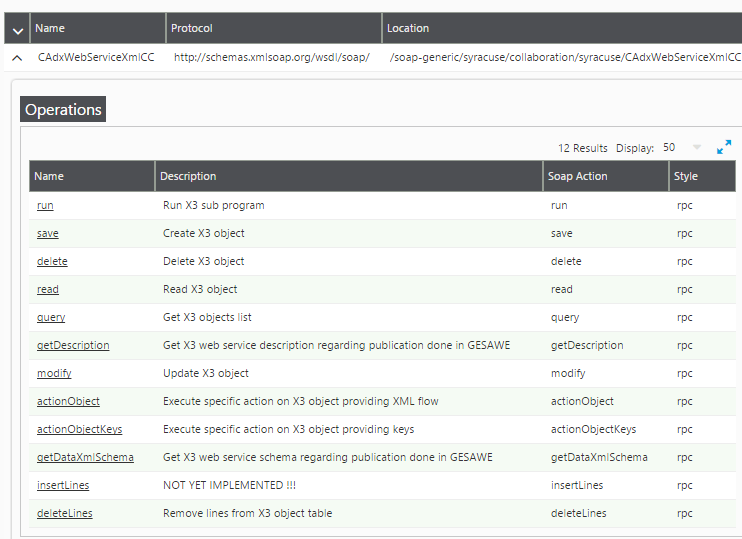Screen dimensions: 742x539
Task: Open the getDataXmlSchema operation link
Action: [85, 457]
